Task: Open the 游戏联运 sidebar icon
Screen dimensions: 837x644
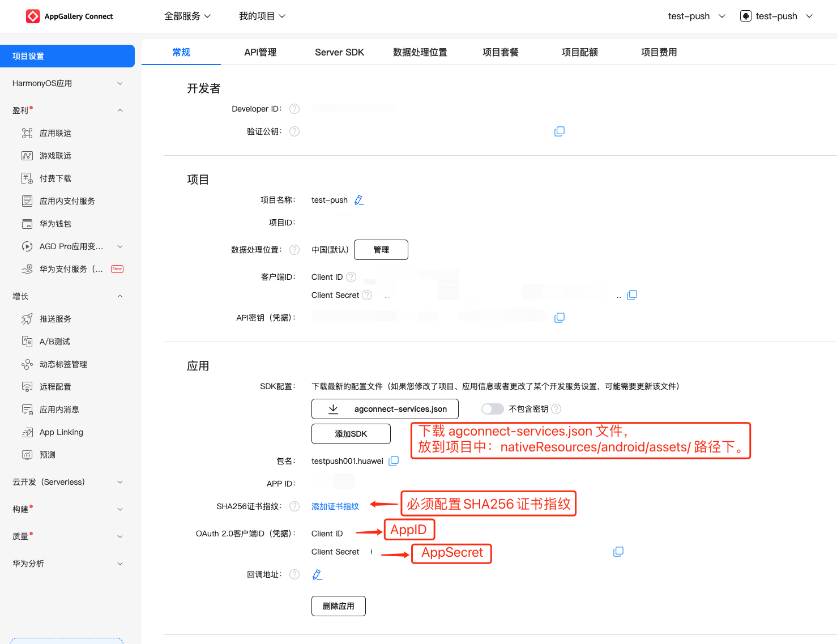Action: tap(27, 156)
